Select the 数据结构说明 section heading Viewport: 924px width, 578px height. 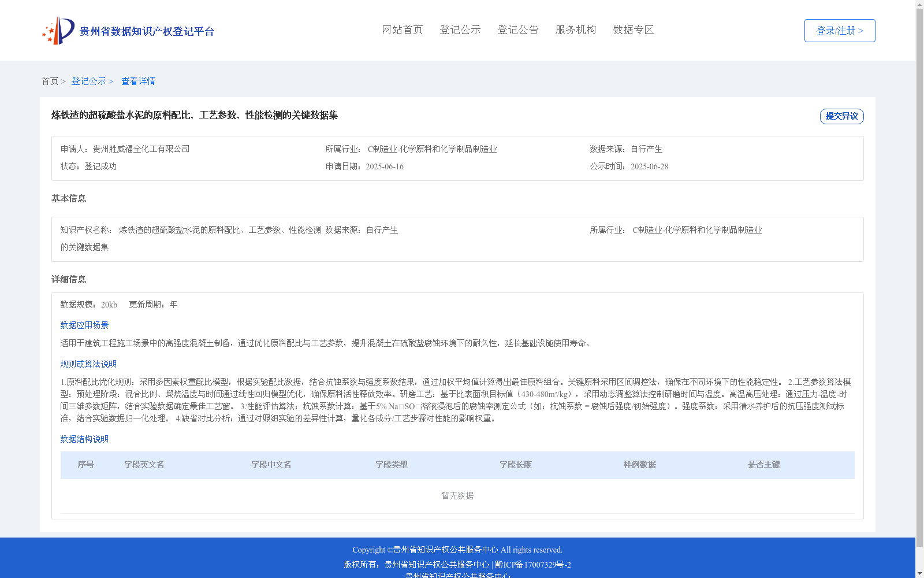[84, 439]
